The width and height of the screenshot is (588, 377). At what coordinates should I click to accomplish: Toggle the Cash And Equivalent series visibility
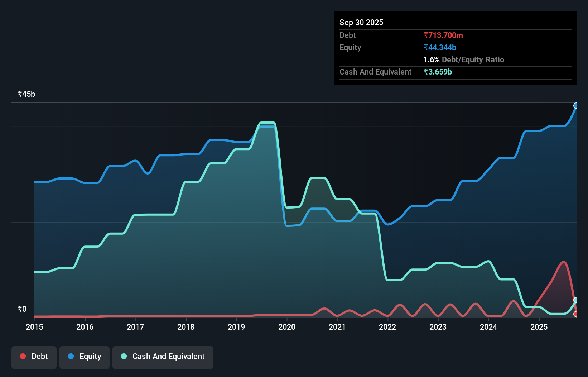click(163, 357)
